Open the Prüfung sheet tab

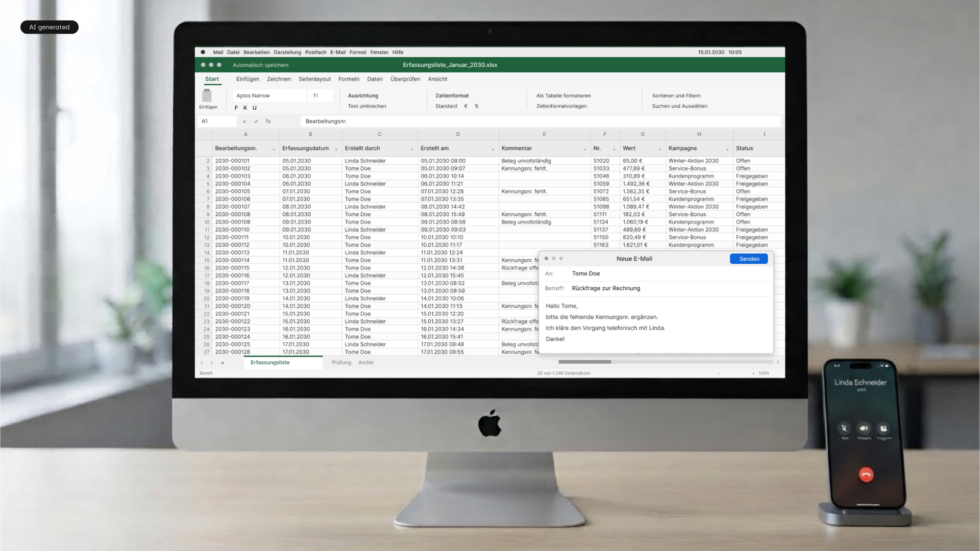[341, 363]
